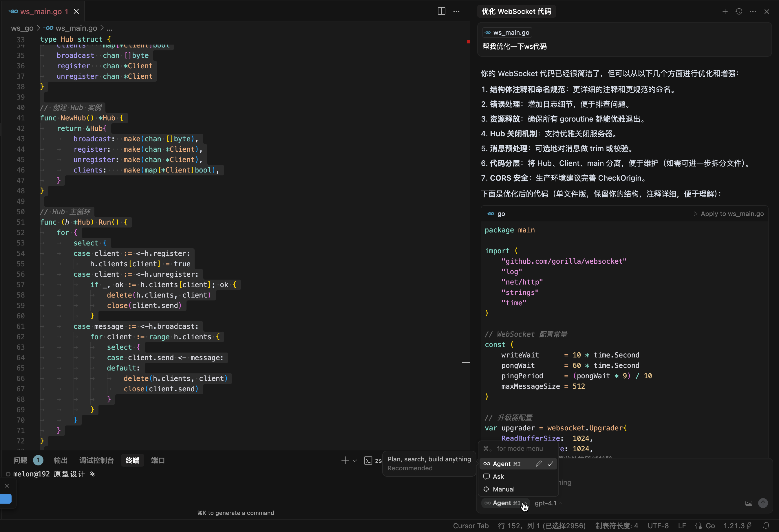Switch to the 问题 panel tab
This screenshot has width=779, height=532.
tap(20, 460)
